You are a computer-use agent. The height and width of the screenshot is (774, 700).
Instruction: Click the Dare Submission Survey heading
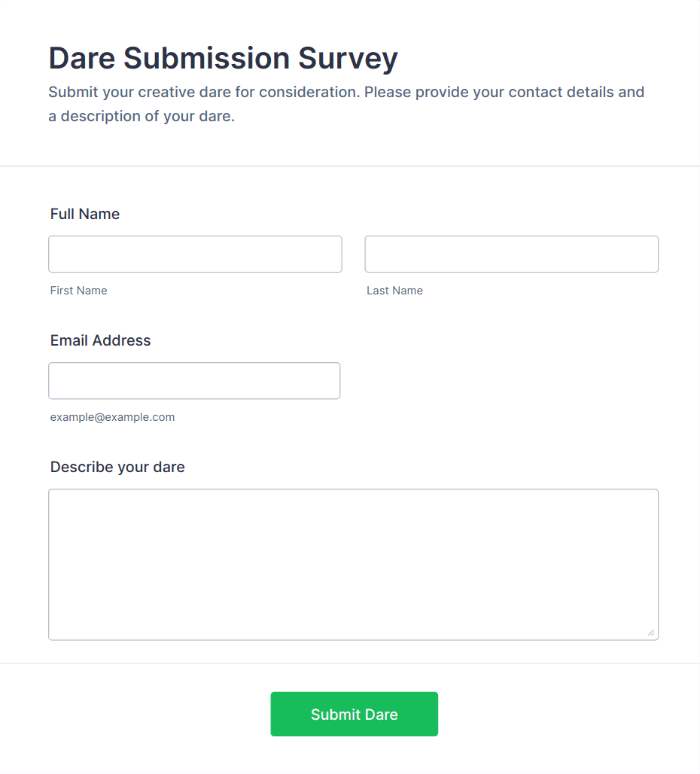[x=223, y=58]
